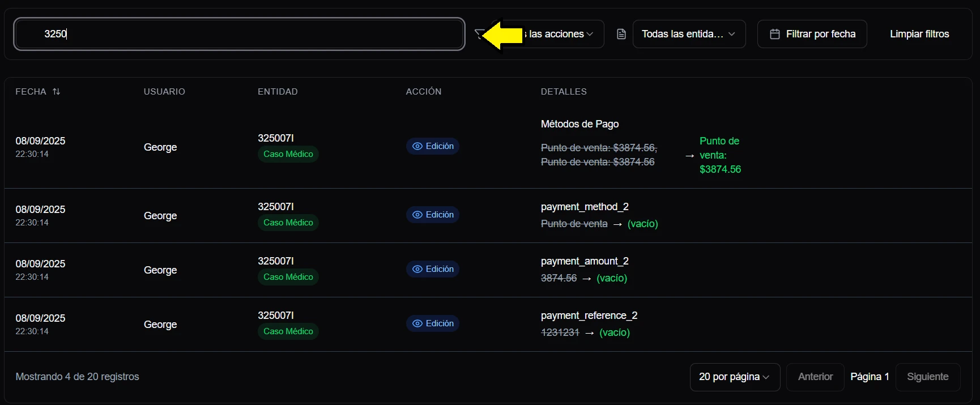Viewport: 980px width, 405px height.
Task: Click the document icon beside entities filter
Action: pyautogui.click(x=621, y=34)
